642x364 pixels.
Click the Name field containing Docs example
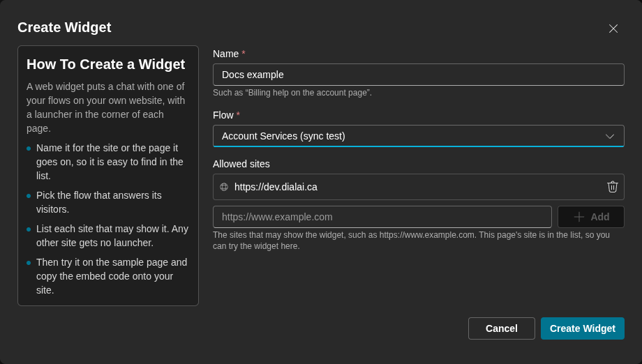[419, 75]
